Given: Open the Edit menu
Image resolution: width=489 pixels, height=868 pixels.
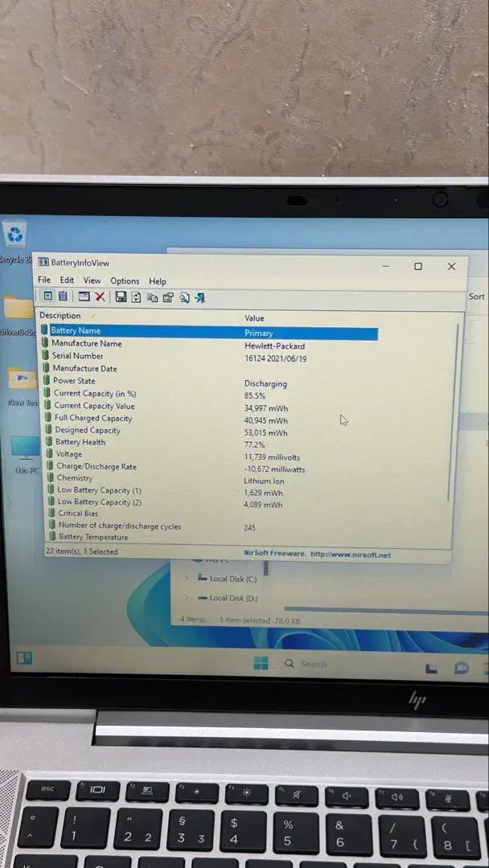Looking at the screenshot, I should point(67,280).
